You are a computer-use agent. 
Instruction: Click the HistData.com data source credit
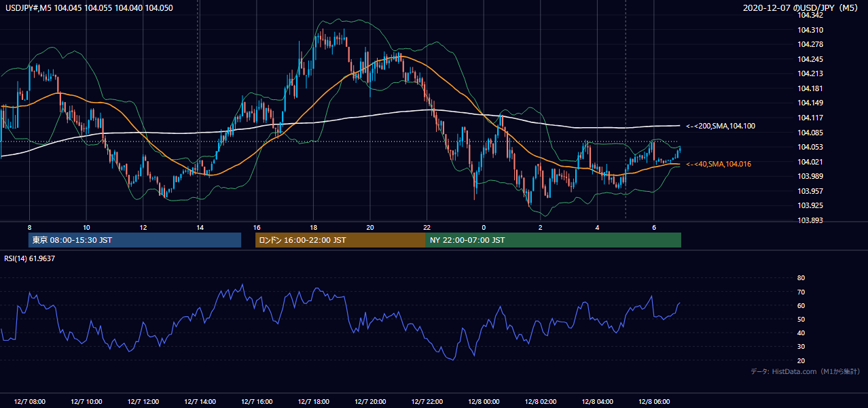coord(806,371)
